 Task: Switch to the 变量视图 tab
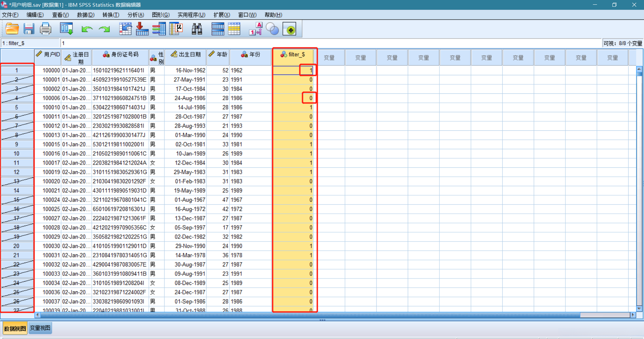40,328
